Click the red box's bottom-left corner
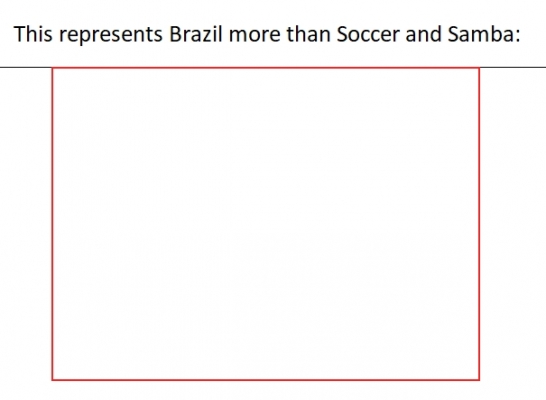Image resolution: width=546 pixels, height=400 pixels. click(53, 379)
